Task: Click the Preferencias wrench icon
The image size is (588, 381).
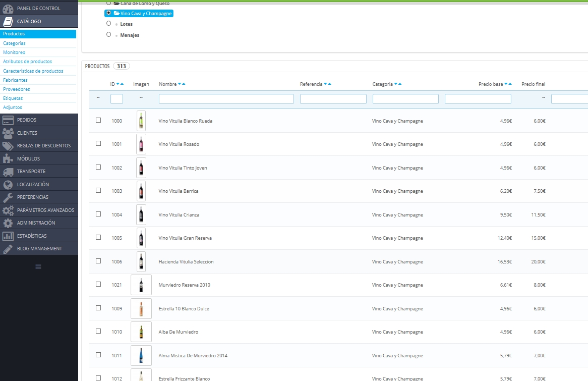Action: point(8,197)
